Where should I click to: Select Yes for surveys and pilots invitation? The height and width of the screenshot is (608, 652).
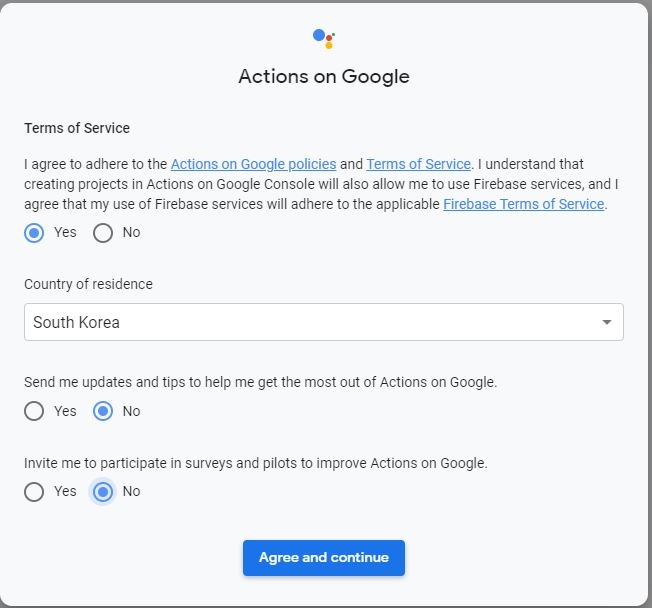34,492
